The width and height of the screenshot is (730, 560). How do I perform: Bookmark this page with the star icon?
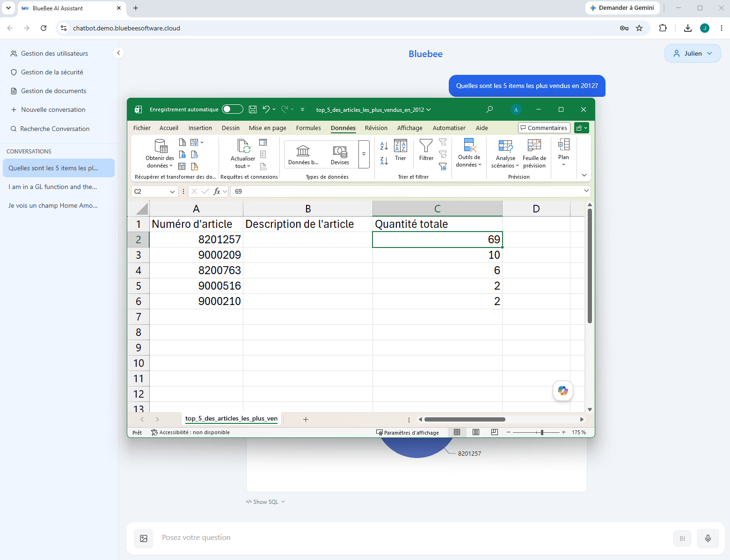[x=639, y=28]
